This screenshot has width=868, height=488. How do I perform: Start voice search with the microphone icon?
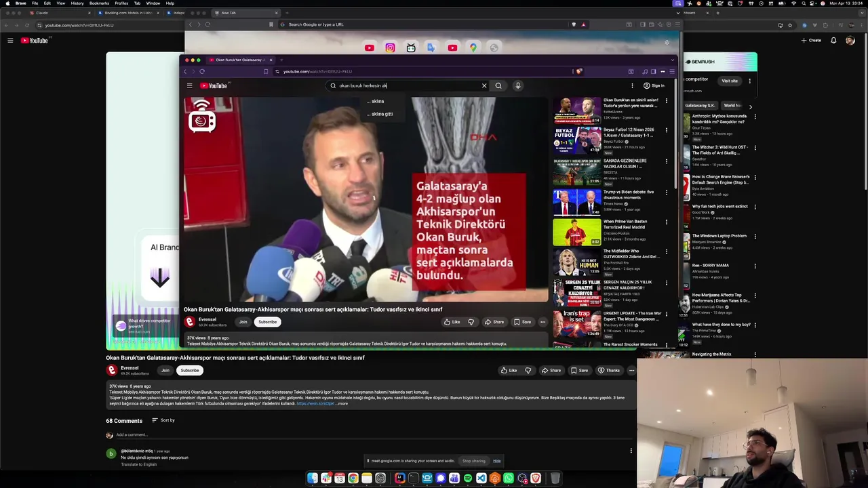517,85
